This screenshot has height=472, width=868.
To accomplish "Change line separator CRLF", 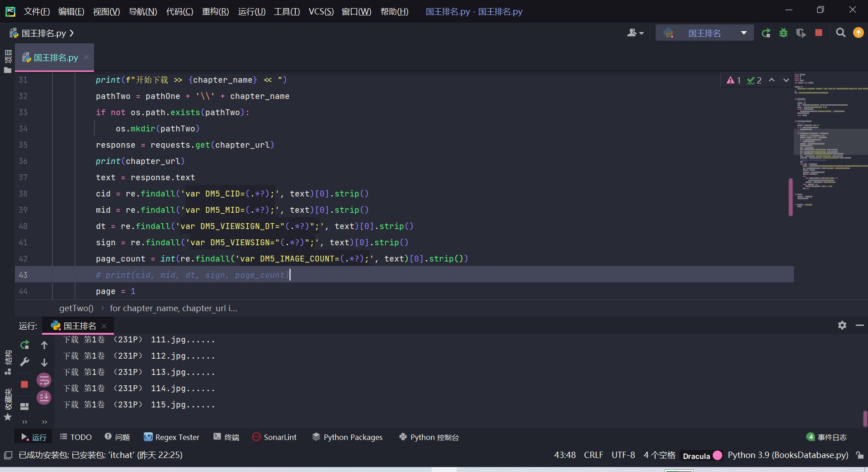I will (594, 455).
